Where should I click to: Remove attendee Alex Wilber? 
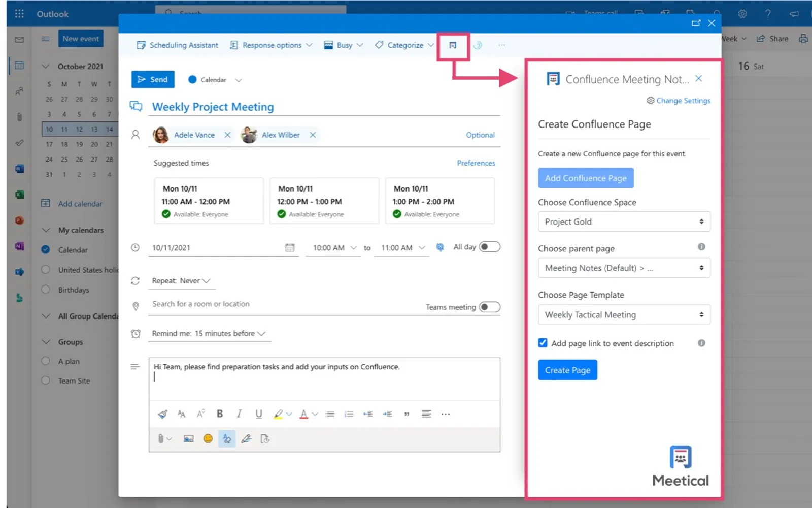click(313, 135)
